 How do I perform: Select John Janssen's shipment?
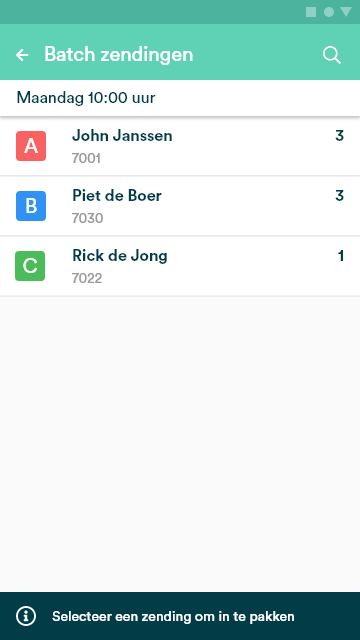tap(180, 146)
